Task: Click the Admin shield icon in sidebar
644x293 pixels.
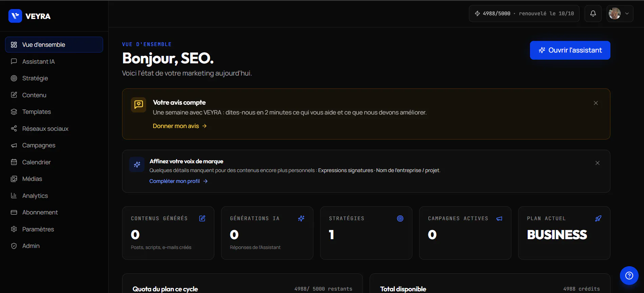Action: [14, 246]
